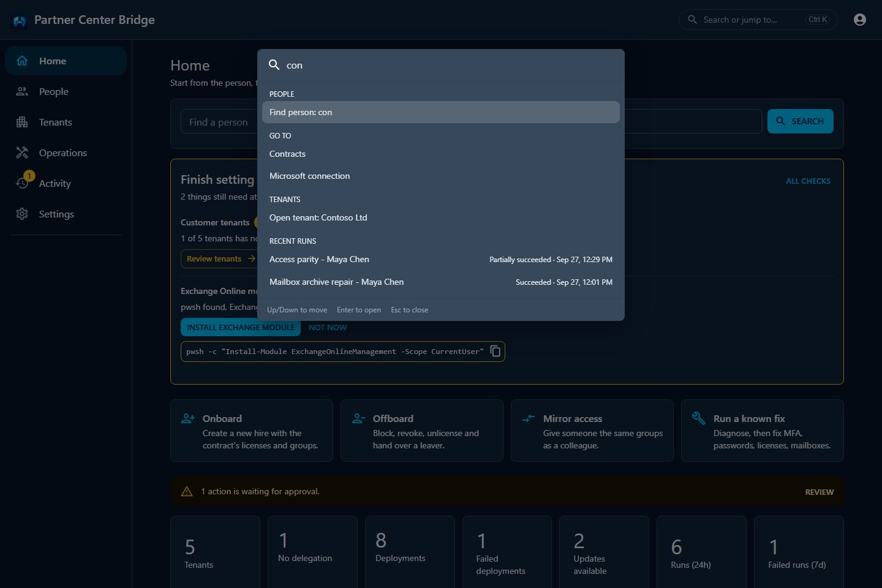Click the Offboard remove-person icon
Image resolution: width=882 pixels, height=588 pixels.
click(x=358, y=418)
